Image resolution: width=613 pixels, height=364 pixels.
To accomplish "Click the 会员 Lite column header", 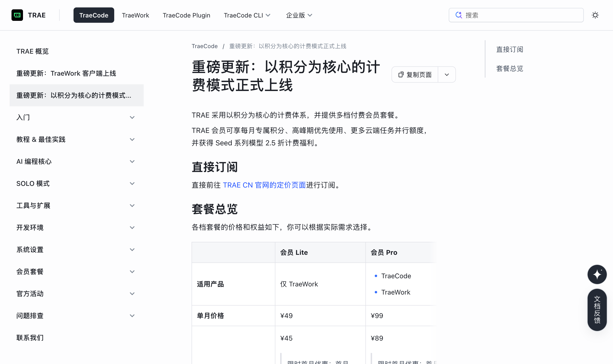I will point(320,252).
